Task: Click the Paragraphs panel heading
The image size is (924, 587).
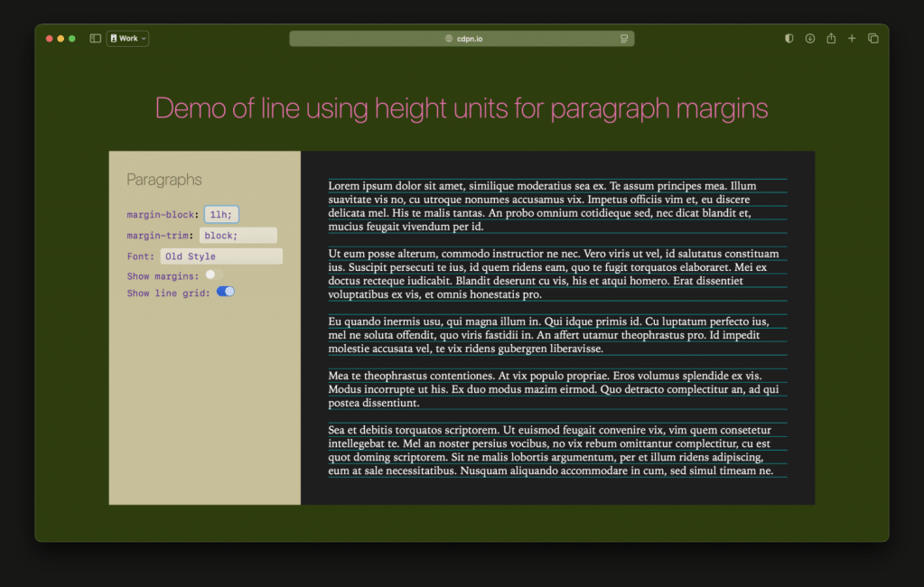Action: tap(164, 180)
